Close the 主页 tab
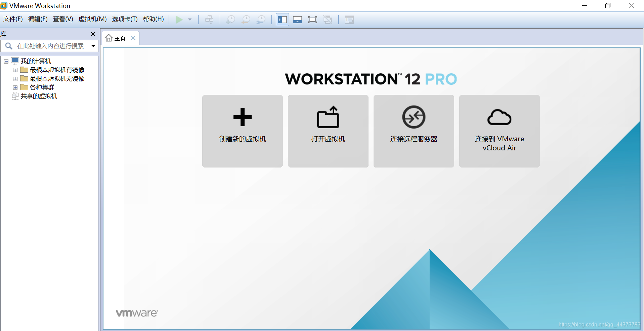The image size is (644, 331). (133, 38)
